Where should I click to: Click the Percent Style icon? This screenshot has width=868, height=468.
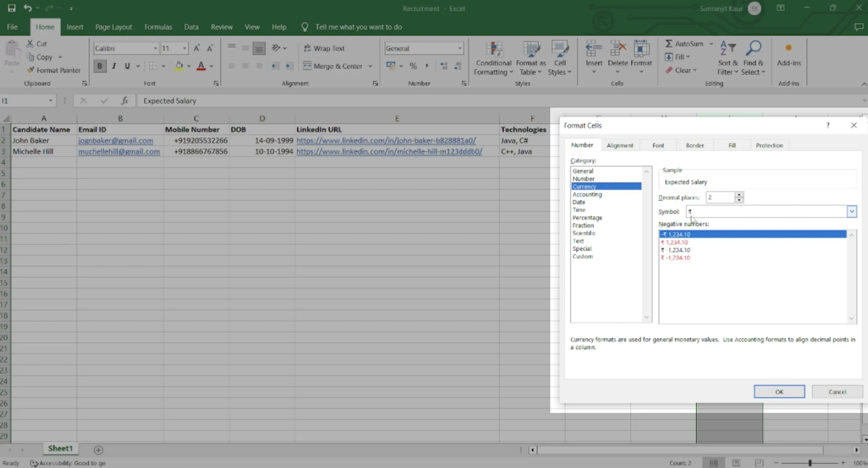pyautogui.click(x=413, y=66)
